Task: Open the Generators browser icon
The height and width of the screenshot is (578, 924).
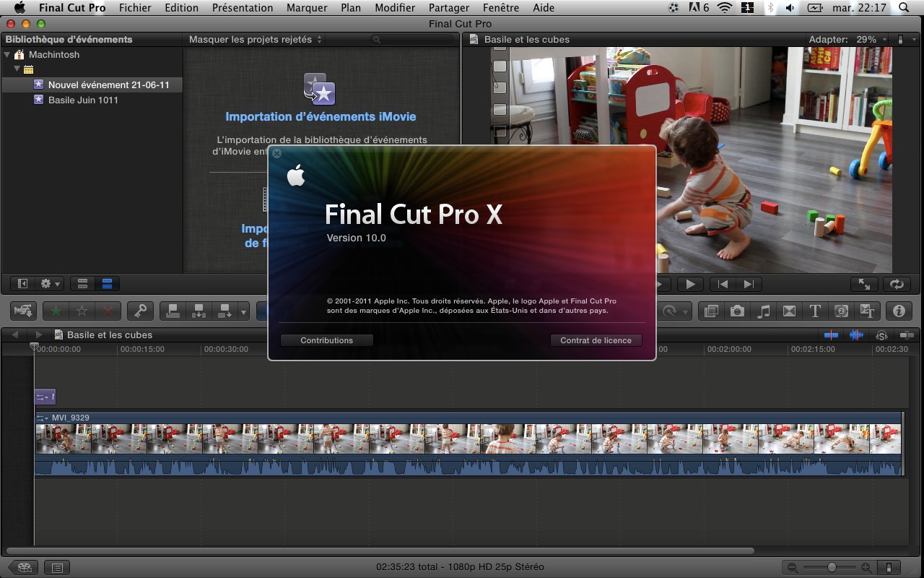Action: [841, 311]
